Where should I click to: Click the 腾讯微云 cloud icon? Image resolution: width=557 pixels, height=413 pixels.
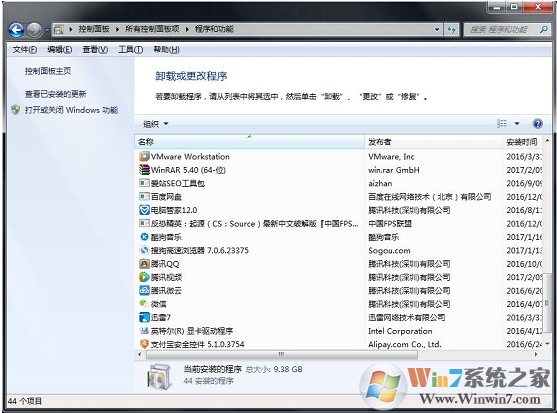(x=144, y=290)
